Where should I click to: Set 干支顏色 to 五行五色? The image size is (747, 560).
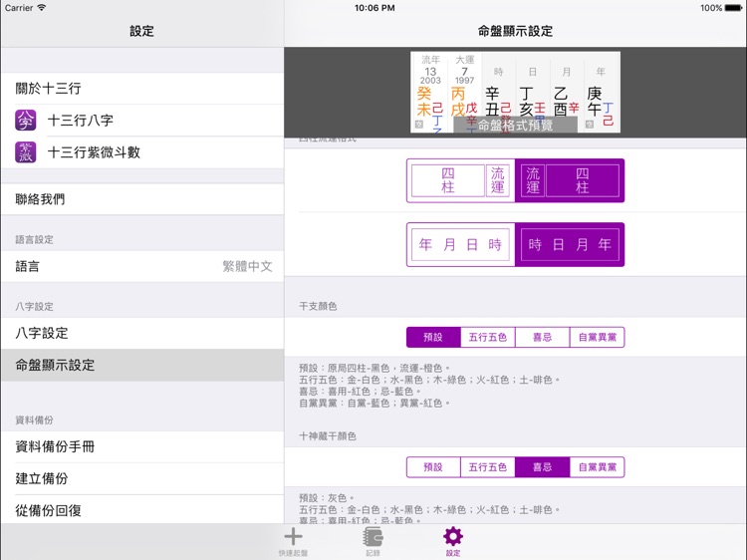488,337
